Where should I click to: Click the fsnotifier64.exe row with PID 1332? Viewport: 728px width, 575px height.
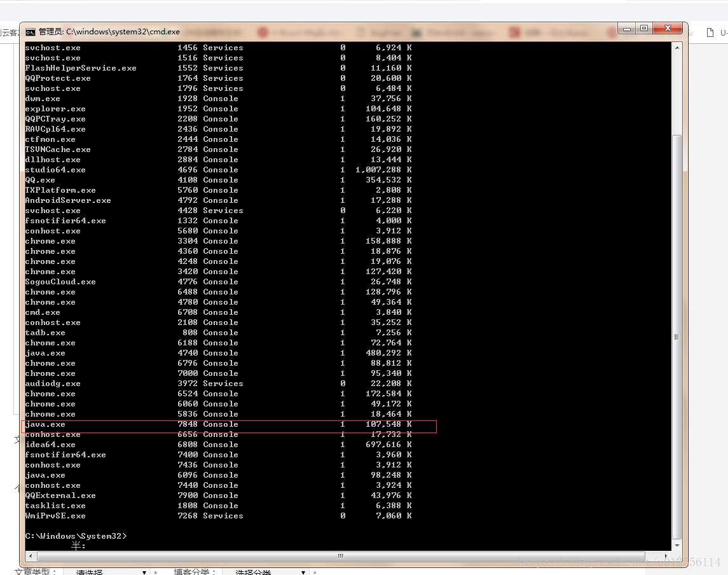pyautogui.click(x=218, y=221)
